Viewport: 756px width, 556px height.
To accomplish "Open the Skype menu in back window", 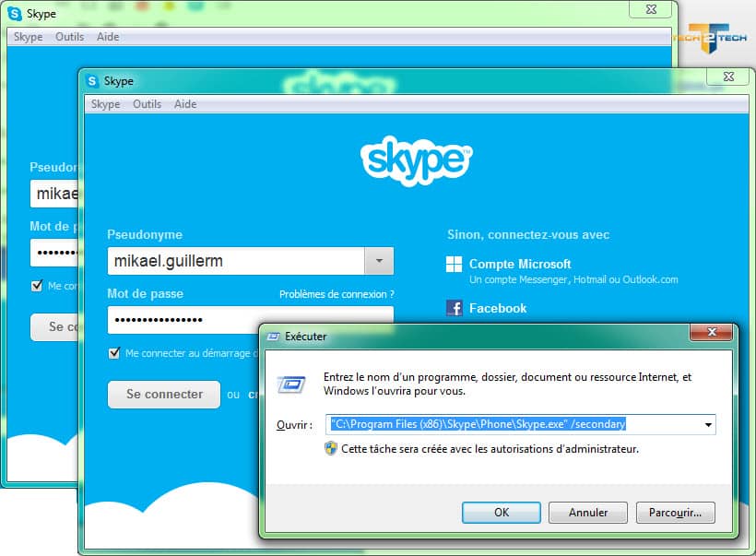I will [28, 37].
